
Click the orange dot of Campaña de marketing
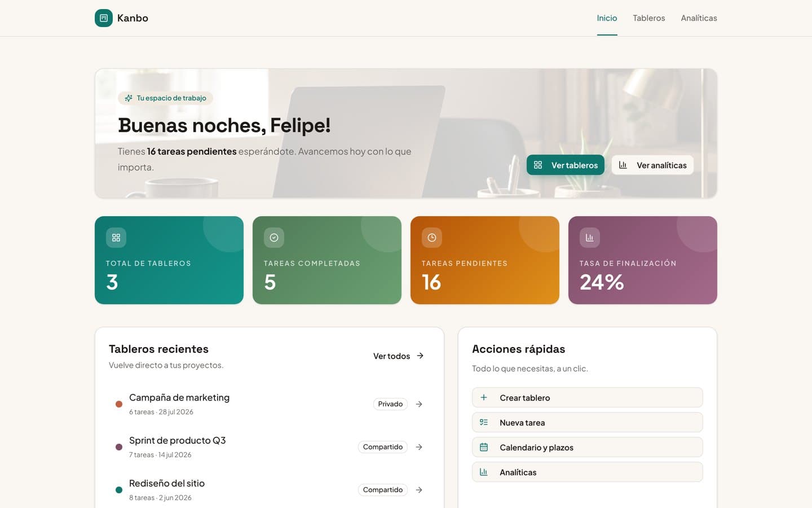coord(119,404)
